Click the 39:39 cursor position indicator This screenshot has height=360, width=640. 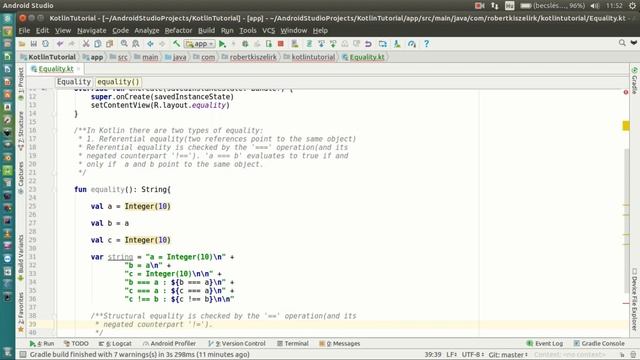tap(433, 355)
